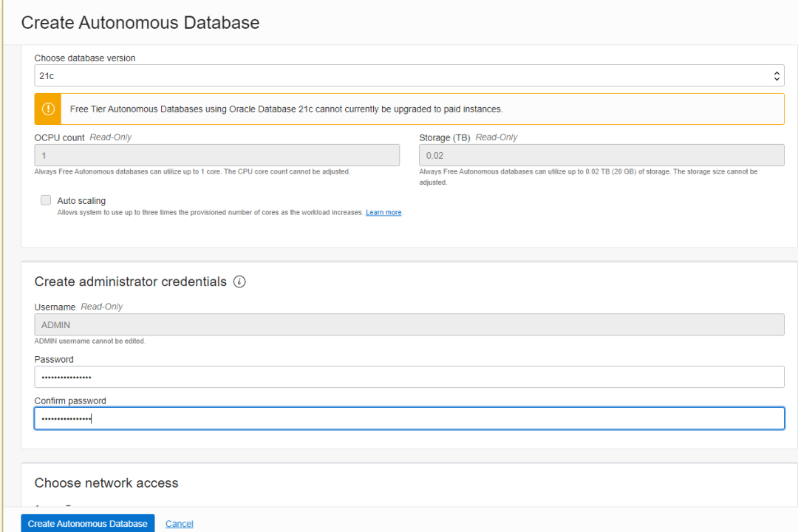Click the Choose database version label
798x532 pixels.
85,58
